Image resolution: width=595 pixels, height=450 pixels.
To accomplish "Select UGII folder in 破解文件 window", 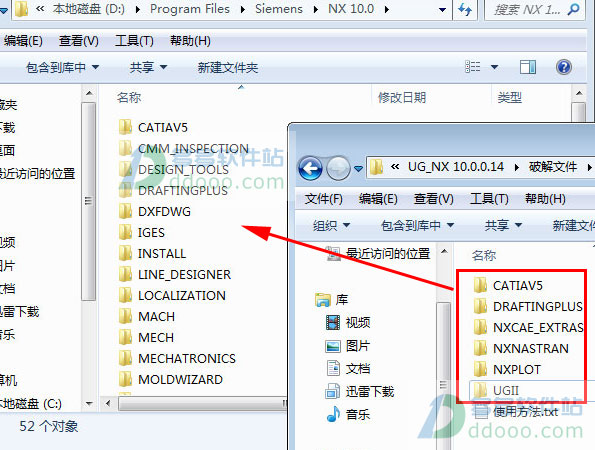I will tap(496, 390).
